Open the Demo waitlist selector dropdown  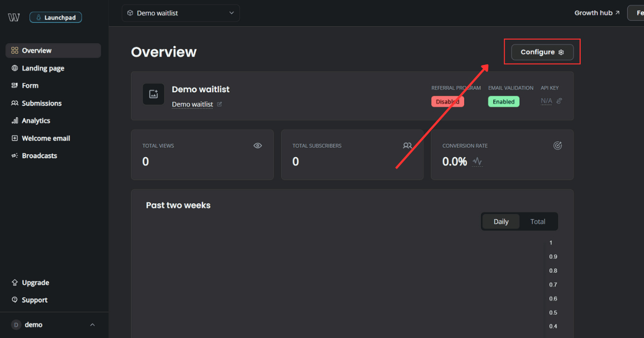click(181, 13)
